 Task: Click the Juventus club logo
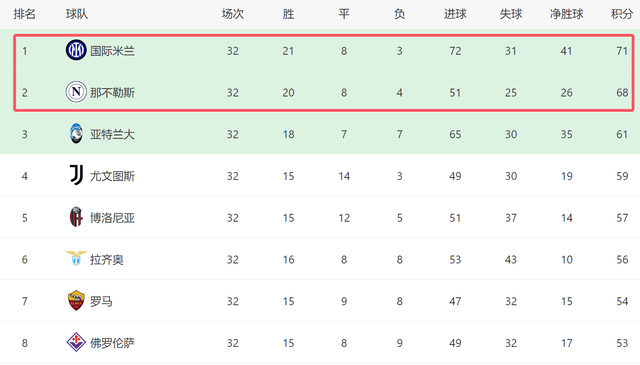point(76,175)
